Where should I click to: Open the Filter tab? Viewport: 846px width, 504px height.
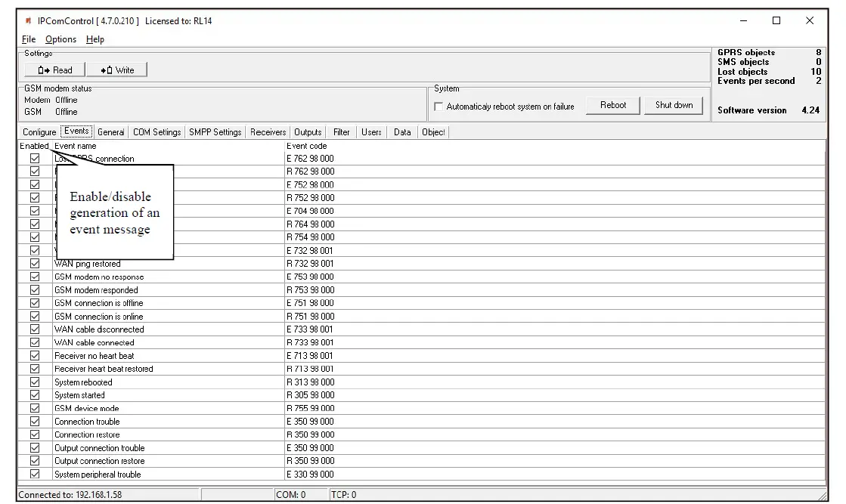(x=342, y=132)
